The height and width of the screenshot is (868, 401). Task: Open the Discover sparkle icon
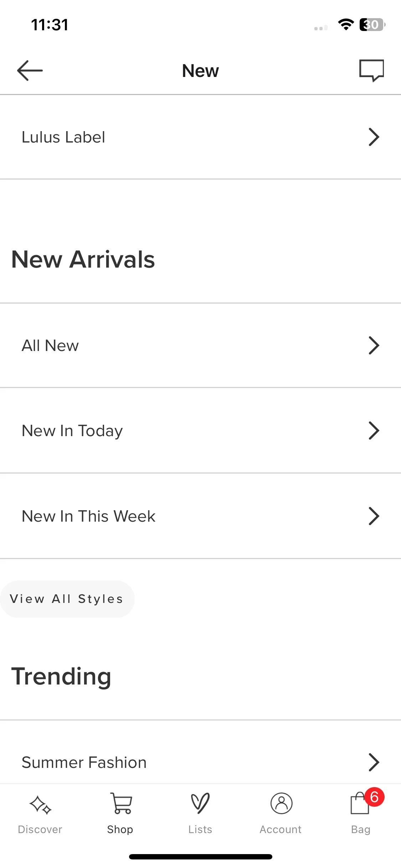[40, 805]
